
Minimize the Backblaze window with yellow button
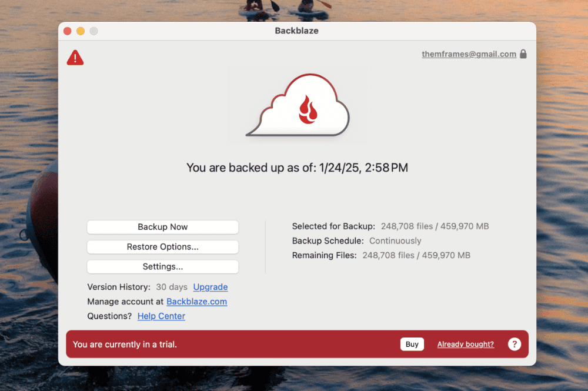point(81,31)
